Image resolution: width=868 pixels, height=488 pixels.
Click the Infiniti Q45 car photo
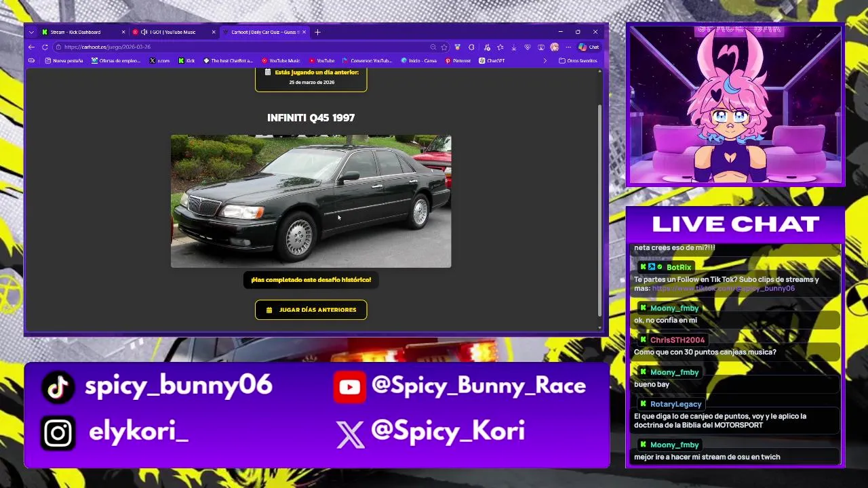pos(311,201)
